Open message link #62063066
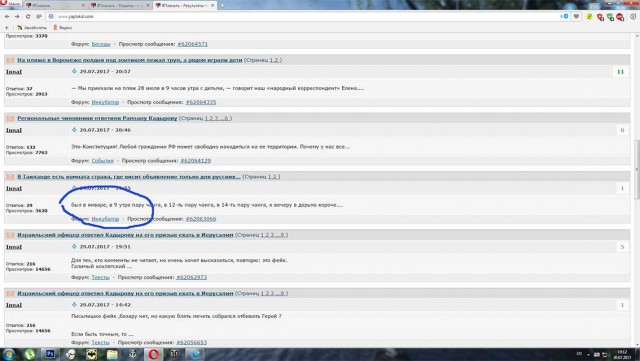The height and width of the screenshot is (361, 640). [201, 219]
